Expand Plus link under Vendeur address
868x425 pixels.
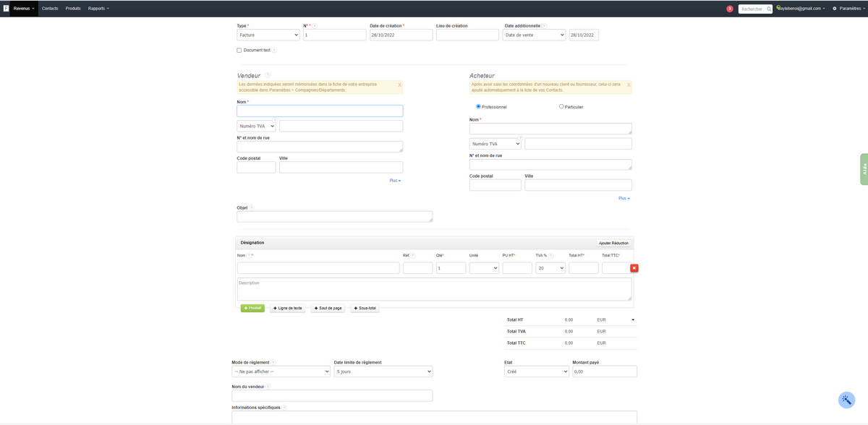coord(395,180)
